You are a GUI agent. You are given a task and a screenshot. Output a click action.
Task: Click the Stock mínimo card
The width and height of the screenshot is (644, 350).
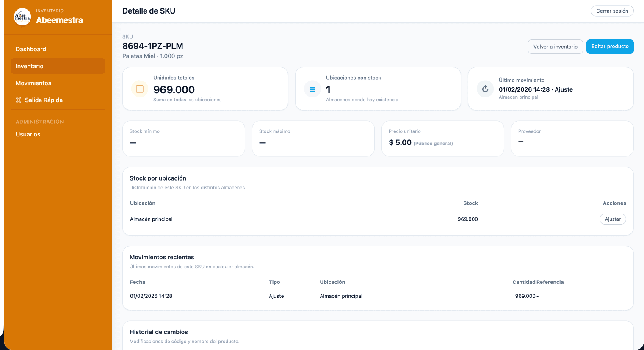[x=183, y=139]
